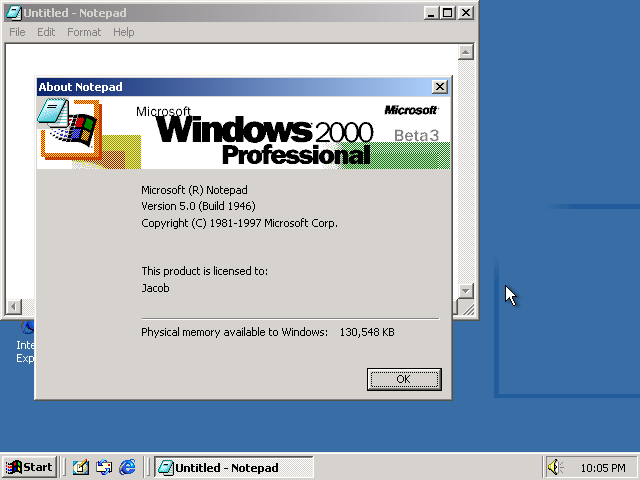Click the 10:05 PM system clock
This screenshot has height=480, width=640.
[603, 468]
